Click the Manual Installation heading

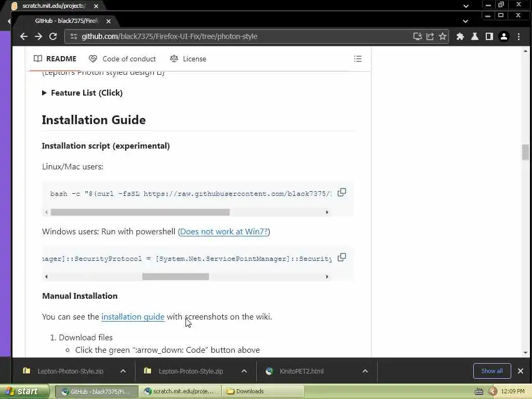coord(79,296)
